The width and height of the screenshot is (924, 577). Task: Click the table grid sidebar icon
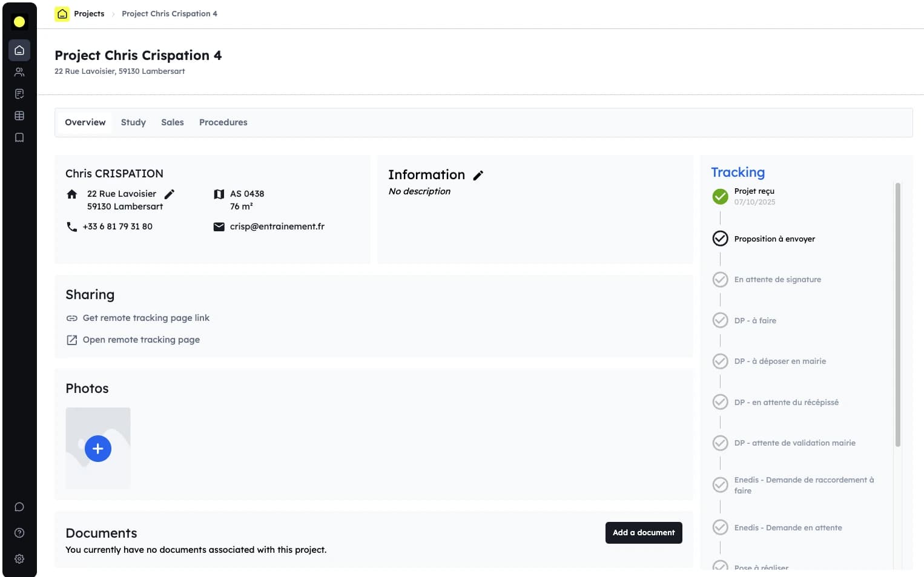point(19,116)
